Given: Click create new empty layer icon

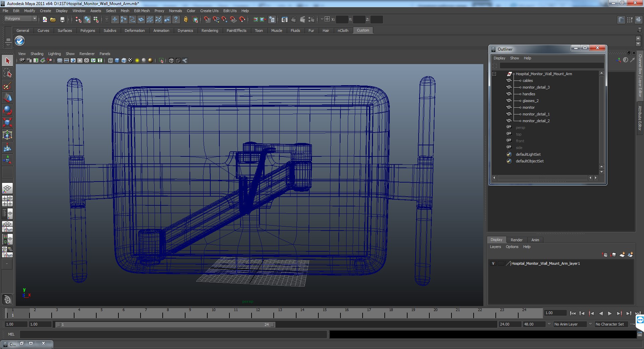Looking at the screenshot, I should point(622,255).
